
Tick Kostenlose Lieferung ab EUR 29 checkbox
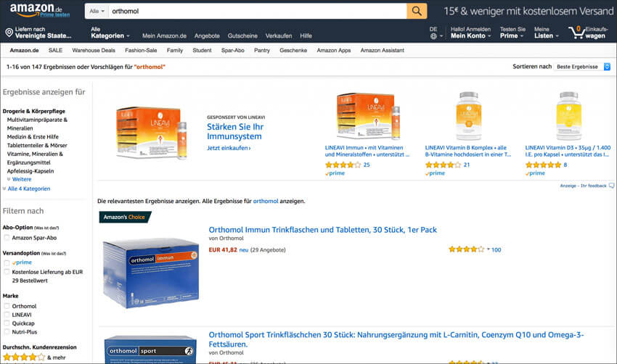click(7, 272)
